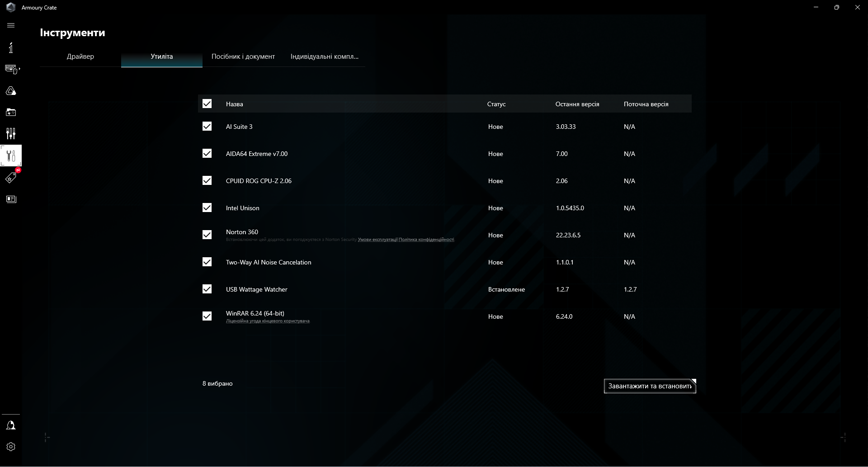The height and width of the screenshot is (467, 868).
Task: Open the Armoury Crate home dashboard icon
Action: tap(10, 47)
